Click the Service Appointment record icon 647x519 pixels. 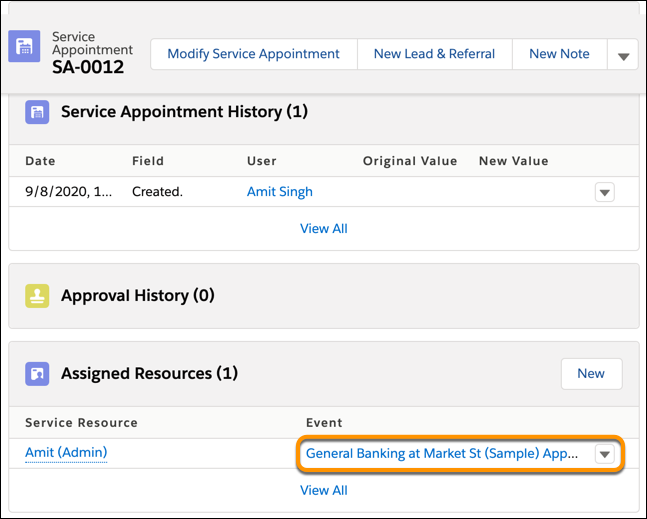point(24,46)
